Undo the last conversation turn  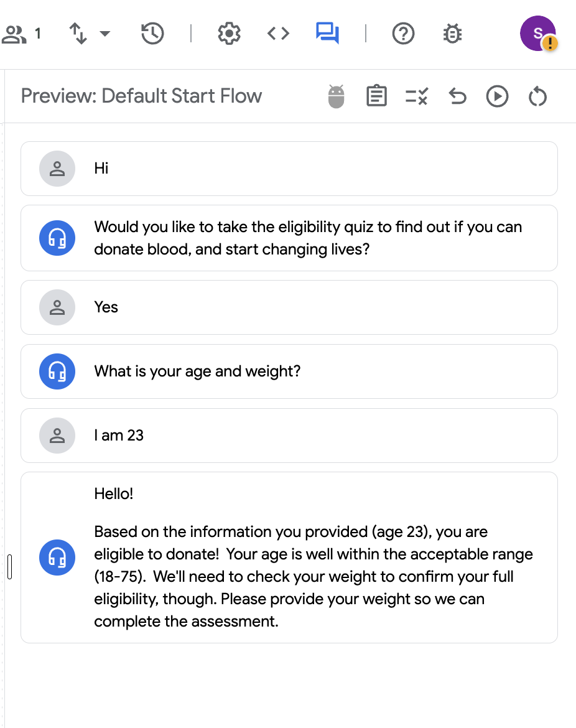point(457,96)
